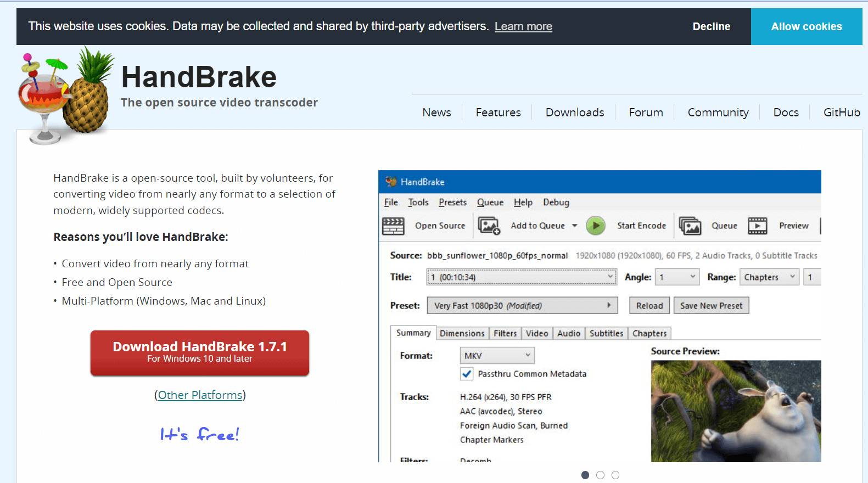The height and width of the screenshot is (483, 868).
Task: Click the Queue stacked images icon
Action: point(690,226)
